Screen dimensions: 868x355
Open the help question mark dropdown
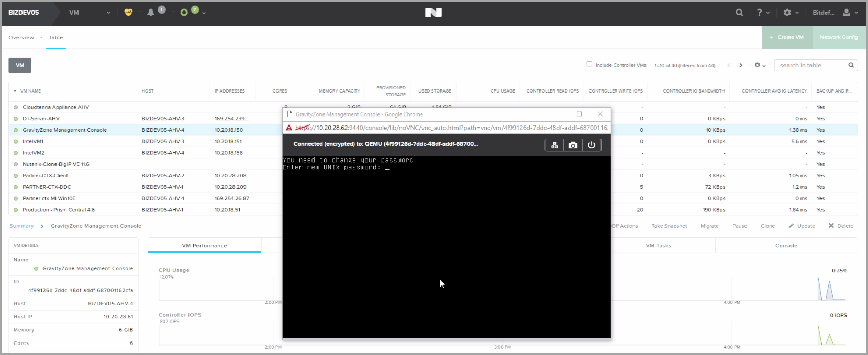(x=763, y=12)
